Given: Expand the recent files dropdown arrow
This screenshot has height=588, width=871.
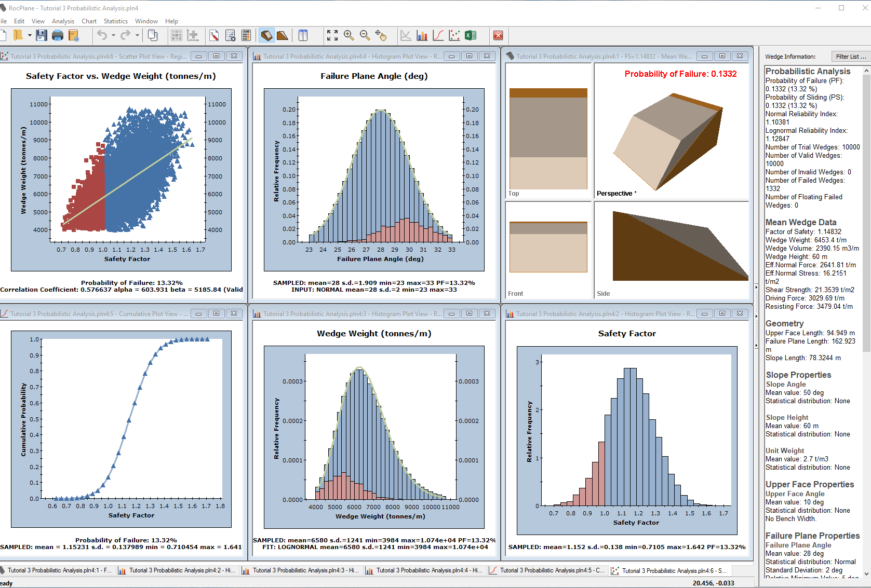Looking at the screenshot, I should click(x=30, y=35).
